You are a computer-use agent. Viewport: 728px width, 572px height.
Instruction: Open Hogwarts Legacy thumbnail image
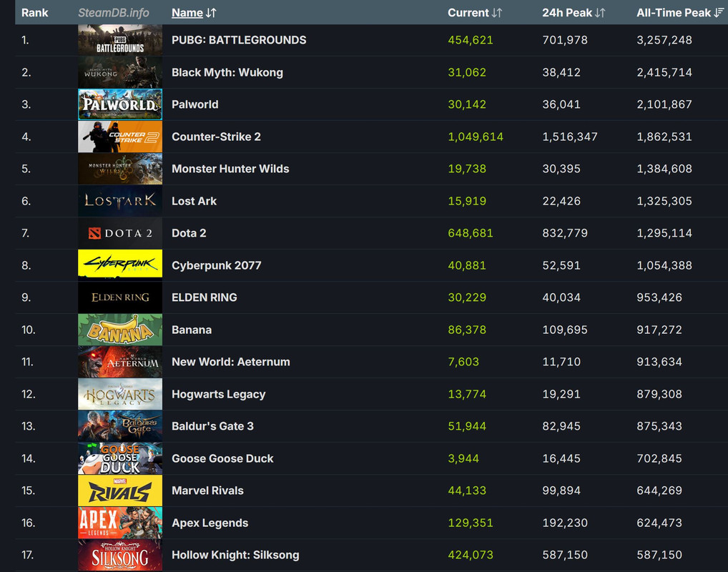pyautogui.click(x=120, y=394)
